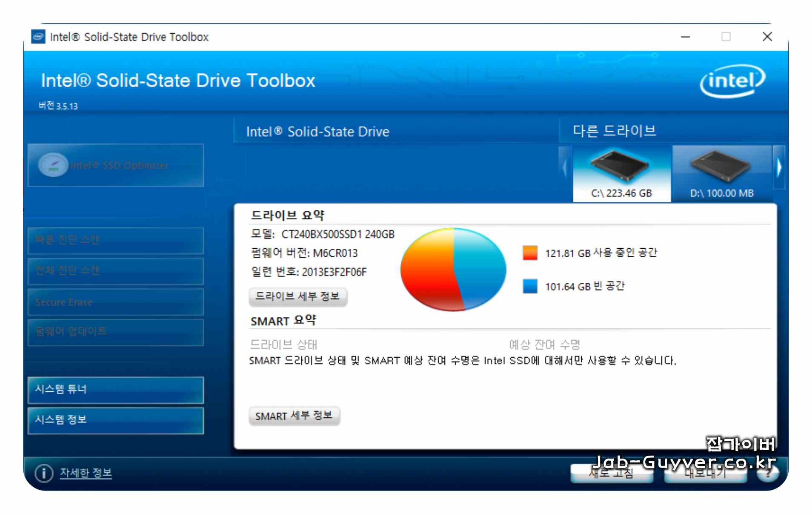The image size is (812, 514).
Task: Start the 전체 진단 스캔 full scan
Action: [x=115, y=271]
